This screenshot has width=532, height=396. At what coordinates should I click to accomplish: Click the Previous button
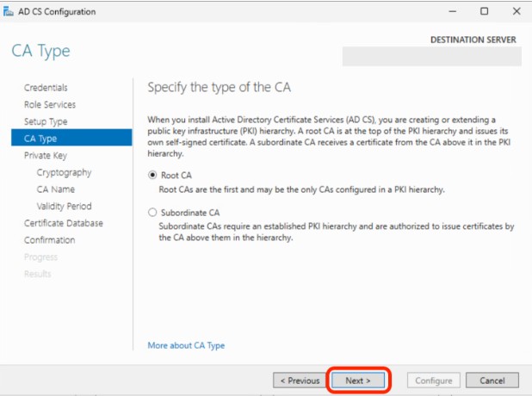(298, 380)
